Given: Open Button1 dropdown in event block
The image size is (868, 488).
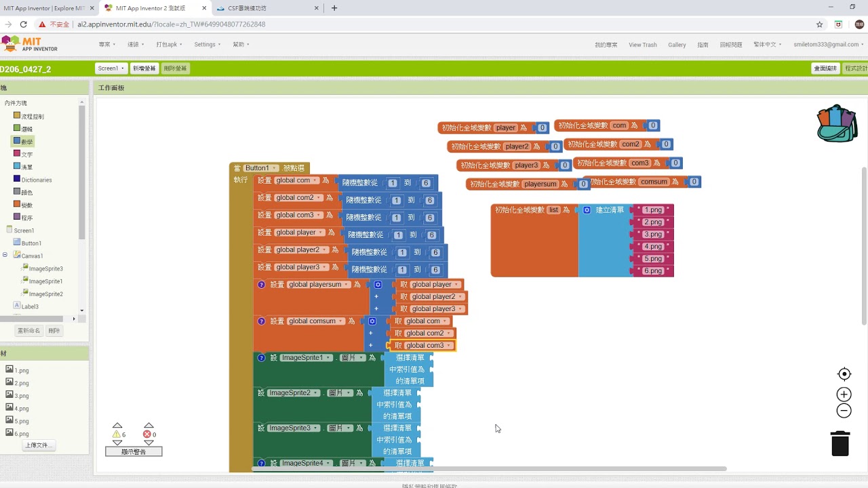Looking at the screenshot, I should click(261, 168).
